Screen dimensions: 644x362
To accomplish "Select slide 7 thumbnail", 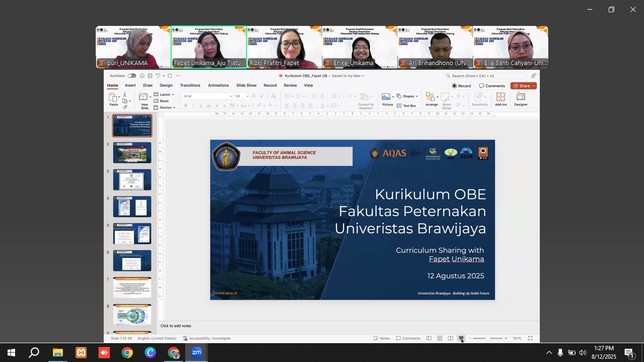I will coord(132,288).
